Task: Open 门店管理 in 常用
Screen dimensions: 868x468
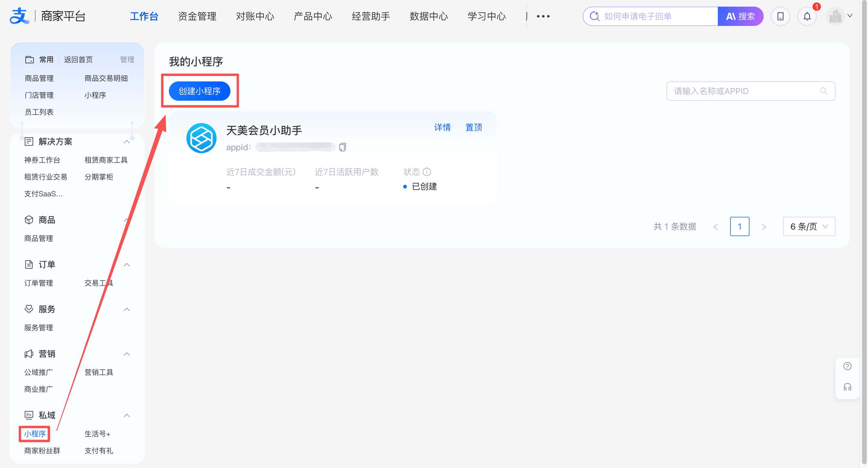Action: coord(39,95)
